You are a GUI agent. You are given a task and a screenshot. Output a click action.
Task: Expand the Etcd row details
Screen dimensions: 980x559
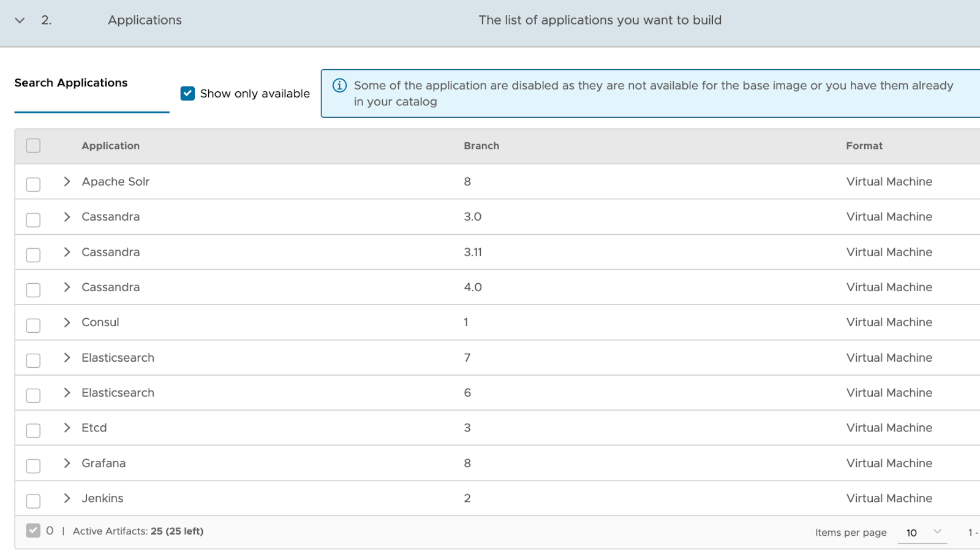click(67, 428)
